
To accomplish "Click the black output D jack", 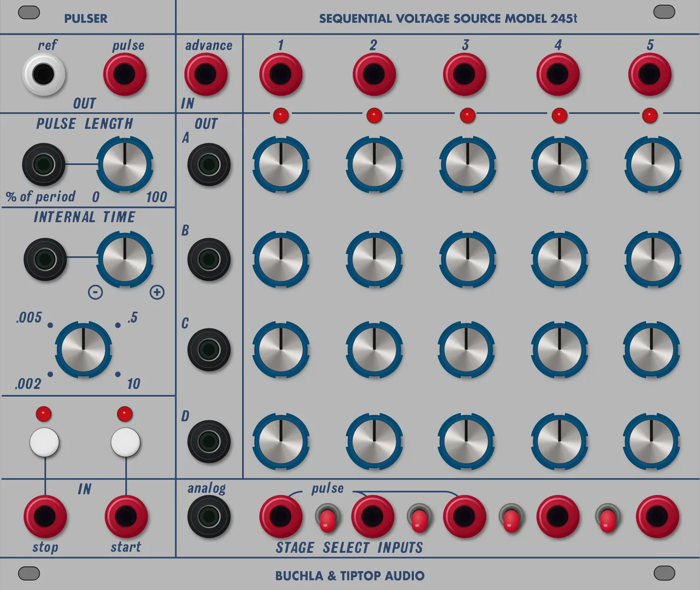I will click(209, 441).
